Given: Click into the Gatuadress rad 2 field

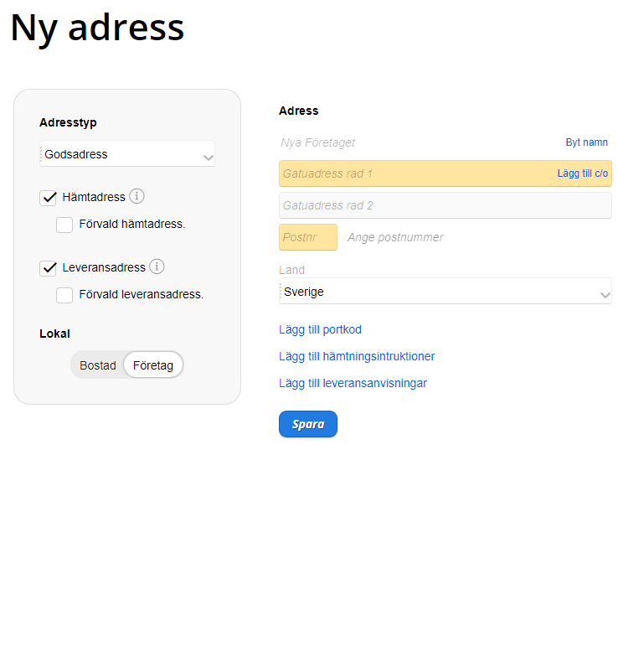Looking at the screenshot, I should pos(445,205).
